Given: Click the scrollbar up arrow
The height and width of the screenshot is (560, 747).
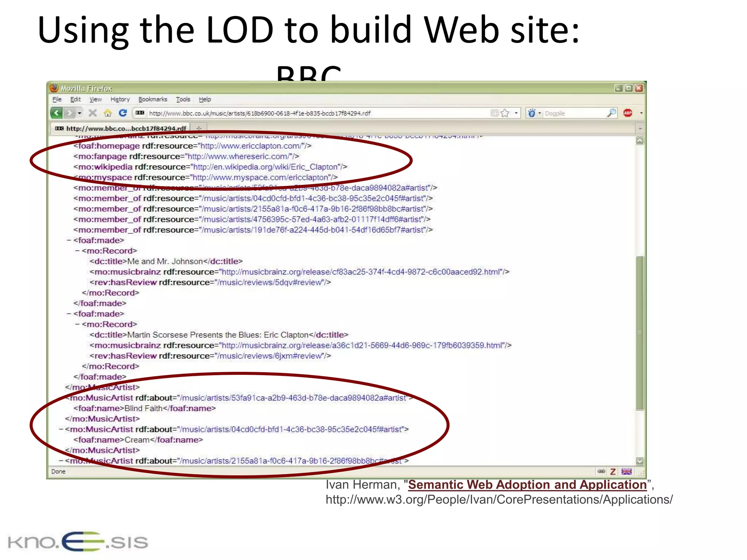Looking at the screenshot, I should click(640, 141).
